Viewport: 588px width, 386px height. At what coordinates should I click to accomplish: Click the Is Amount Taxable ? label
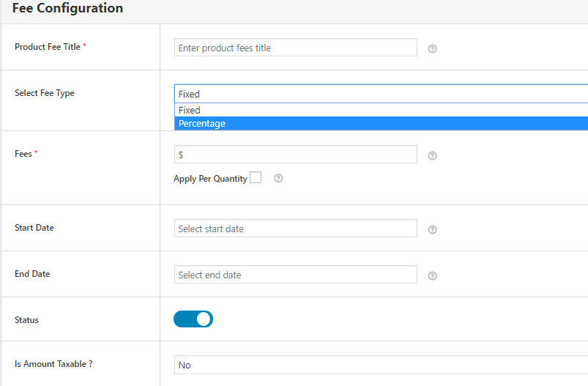tap(53, 364)
